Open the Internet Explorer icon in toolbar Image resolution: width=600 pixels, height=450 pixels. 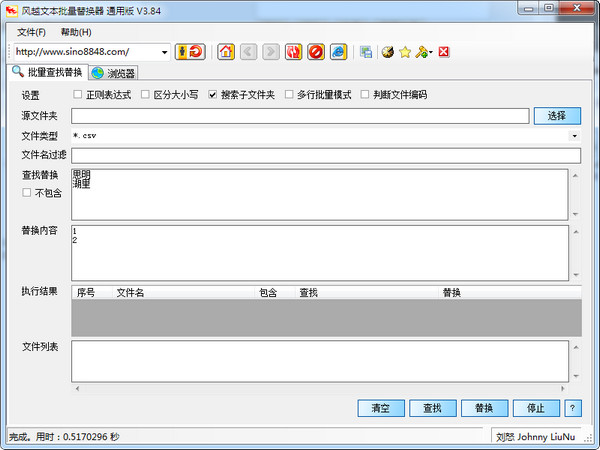338,52
